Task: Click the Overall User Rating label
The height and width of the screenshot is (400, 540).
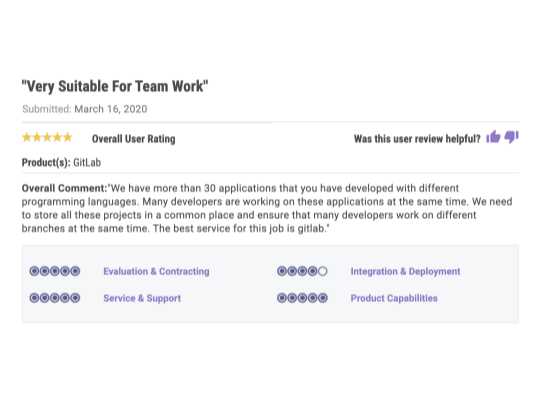Action: pos(134,139)
